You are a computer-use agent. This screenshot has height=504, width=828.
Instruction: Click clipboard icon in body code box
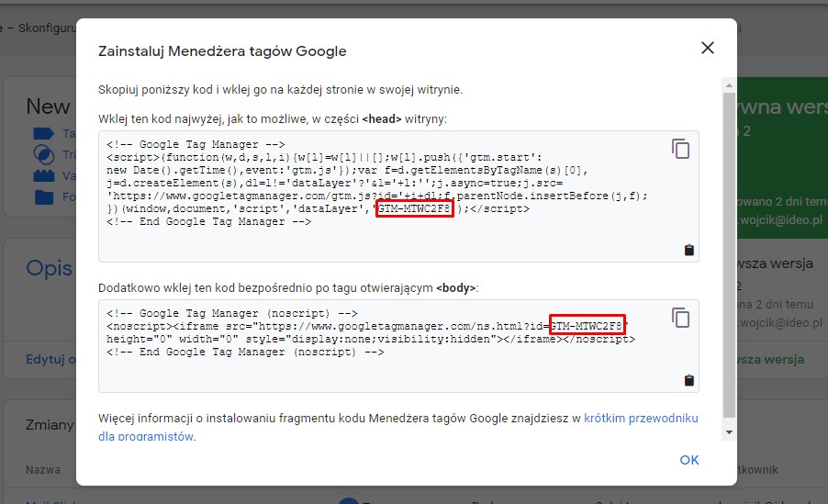689,380
